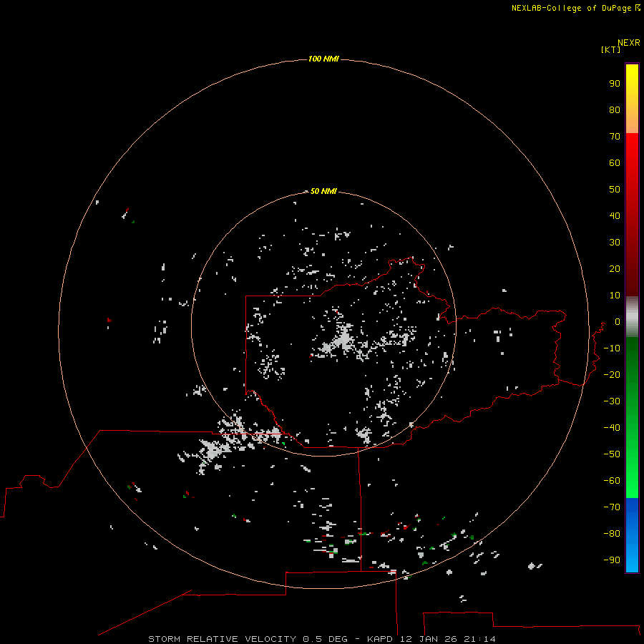Click the positive 30 knot scale value
Viewport: 644px width, 644px height.
(x=615, y=243)
